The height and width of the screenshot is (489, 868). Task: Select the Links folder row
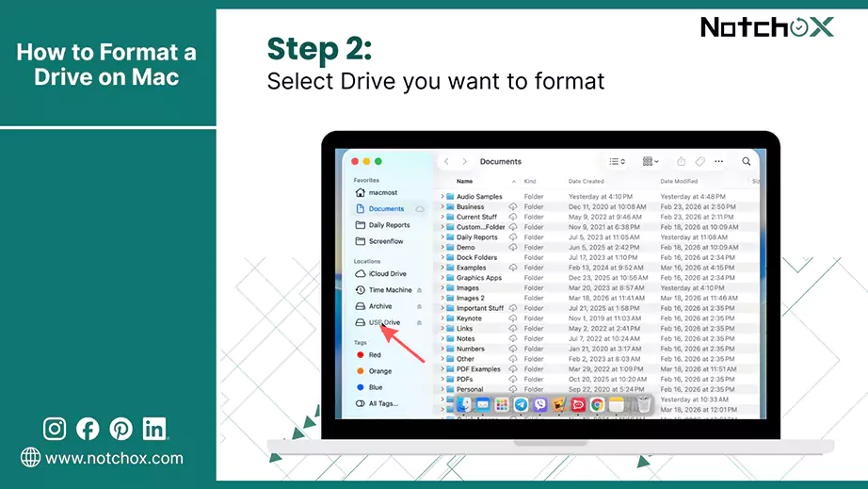pos(599,329)
